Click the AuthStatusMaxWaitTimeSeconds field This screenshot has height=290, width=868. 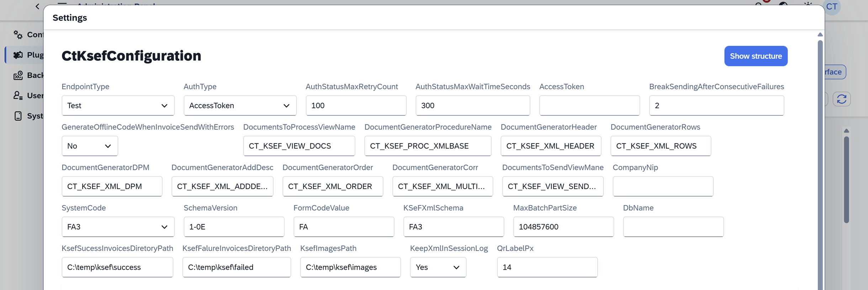tap(472, 106)
